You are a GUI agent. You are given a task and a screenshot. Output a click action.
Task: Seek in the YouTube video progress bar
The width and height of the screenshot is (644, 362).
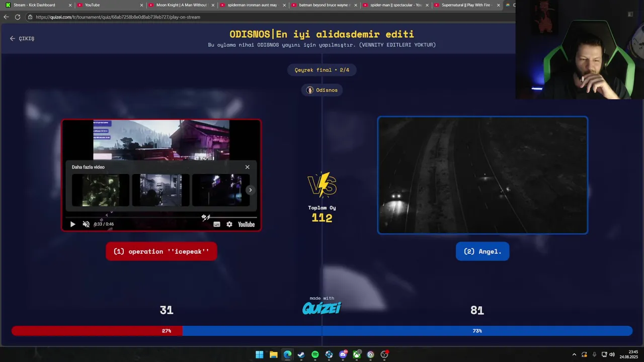(161, 217)
